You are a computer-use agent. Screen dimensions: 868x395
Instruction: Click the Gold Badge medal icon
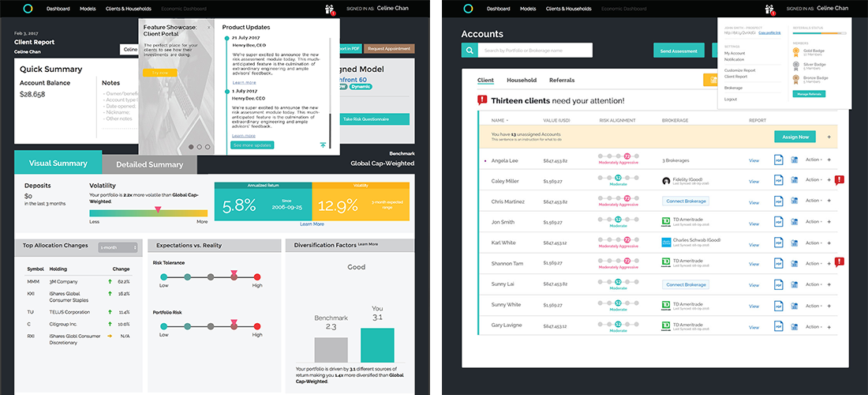795,51
